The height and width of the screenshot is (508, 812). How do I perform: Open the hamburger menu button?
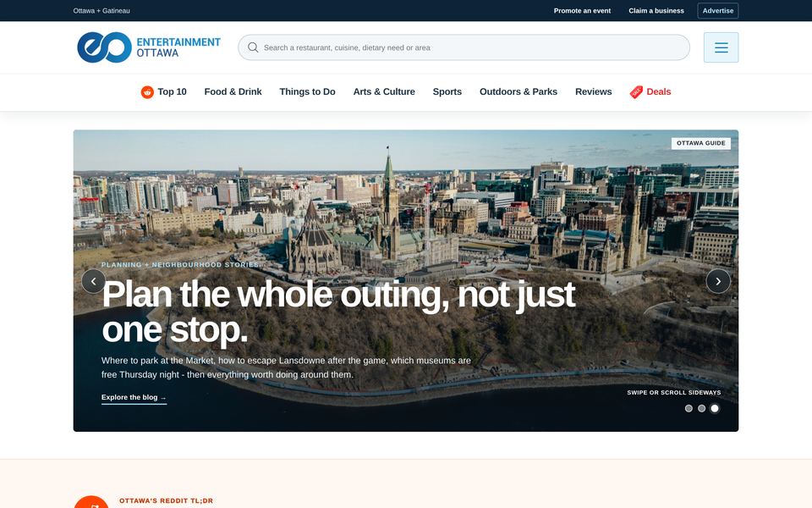point(721,47)
